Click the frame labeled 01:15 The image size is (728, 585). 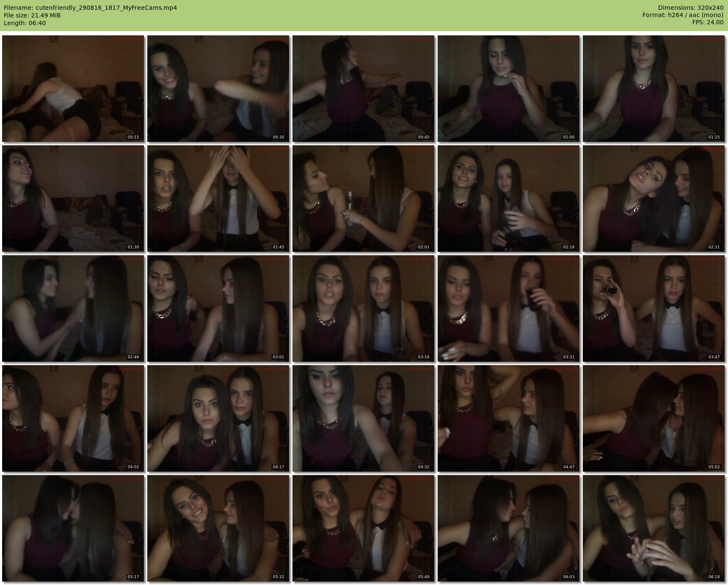pyautogui.click(x=653, y=89)
